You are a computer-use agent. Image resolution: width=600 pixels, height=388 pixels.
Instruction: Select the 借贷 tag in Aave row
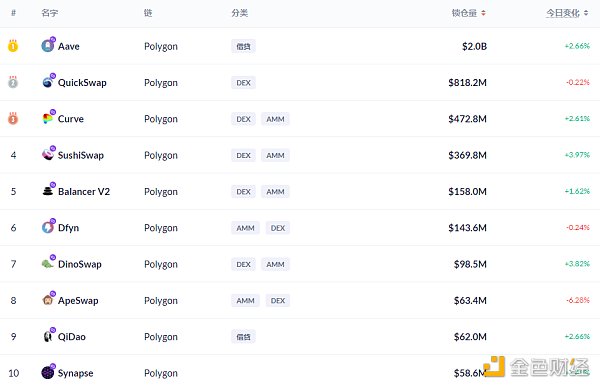click(x=243, y=46)
